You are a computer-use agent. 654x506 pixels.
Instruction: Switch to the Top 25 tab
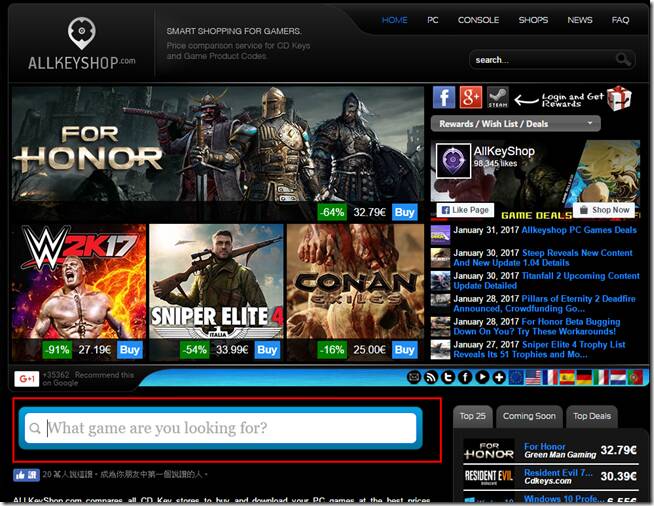(473, 416)
